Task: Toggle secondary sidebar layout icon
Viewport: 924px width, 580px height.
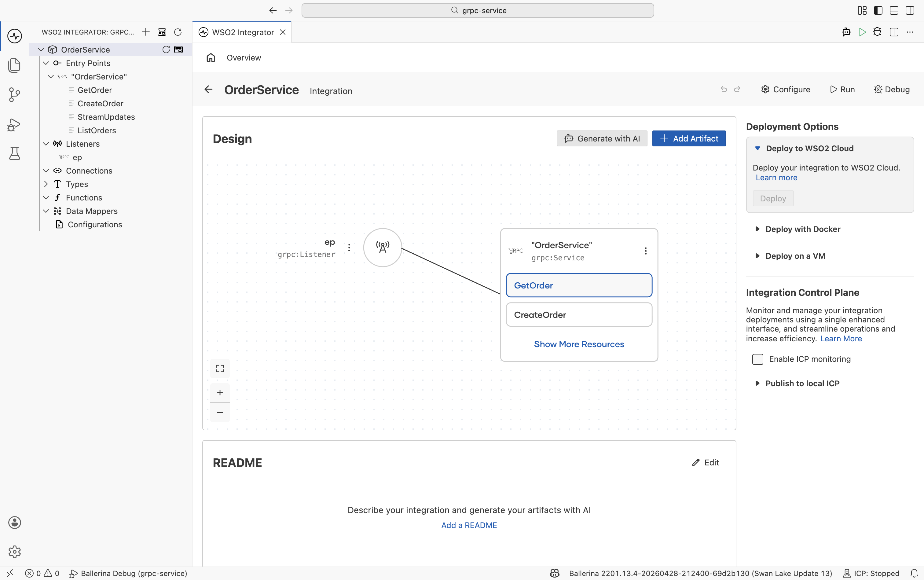Action: (910, 10)
